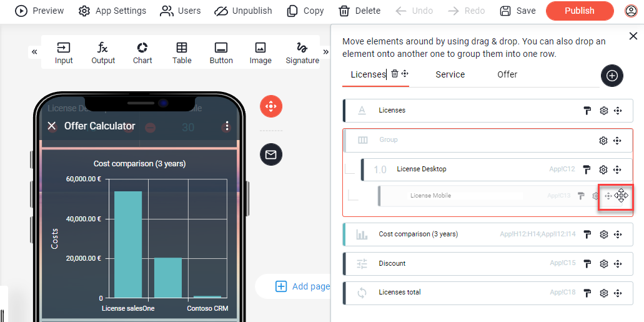This screenshot has width=644, height=322.
Task: Click move handle of Group row
Action: click(617, 141)
